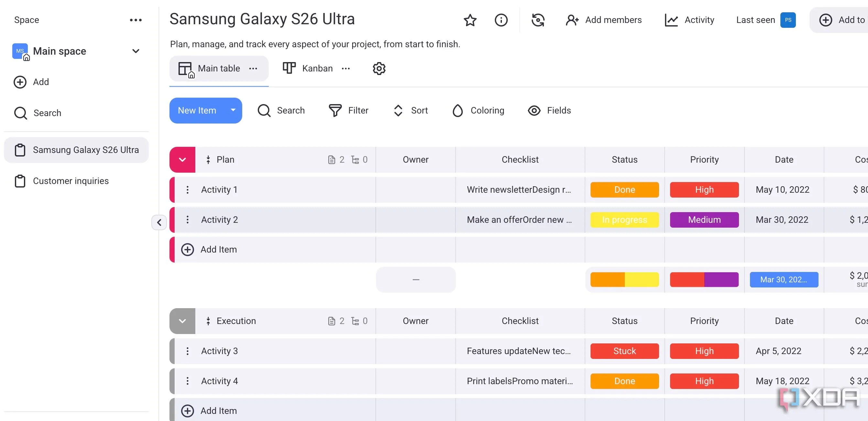Collapse the sidebar with arrow handle

click(x=159, y=222)
